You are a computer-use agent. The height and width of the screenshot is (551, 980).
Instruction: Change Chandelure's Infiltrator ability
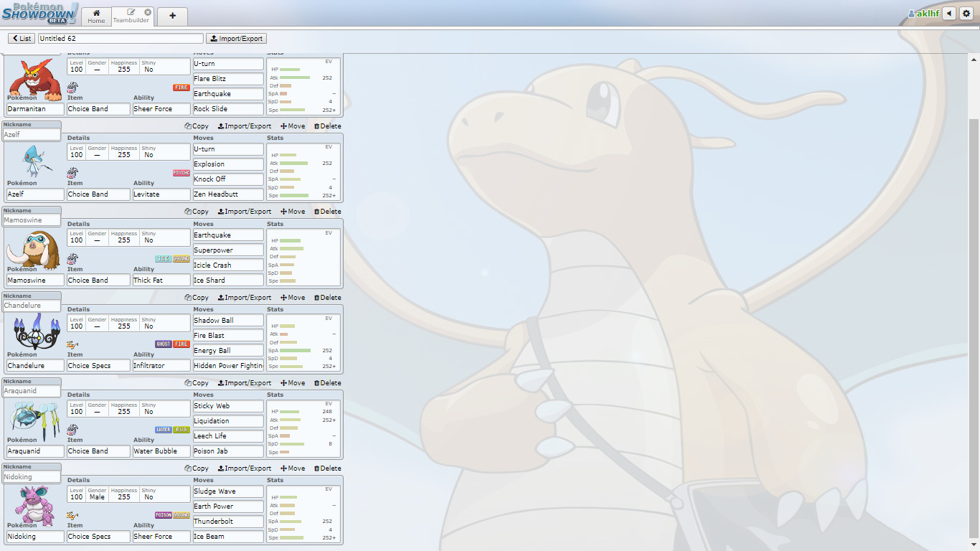coord(161,366)
